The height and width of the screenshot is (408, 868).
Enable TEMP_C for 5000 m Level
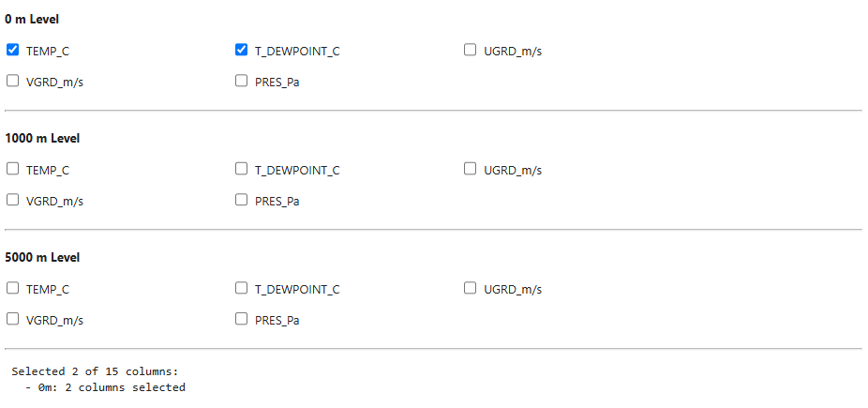tap(13, 289)
